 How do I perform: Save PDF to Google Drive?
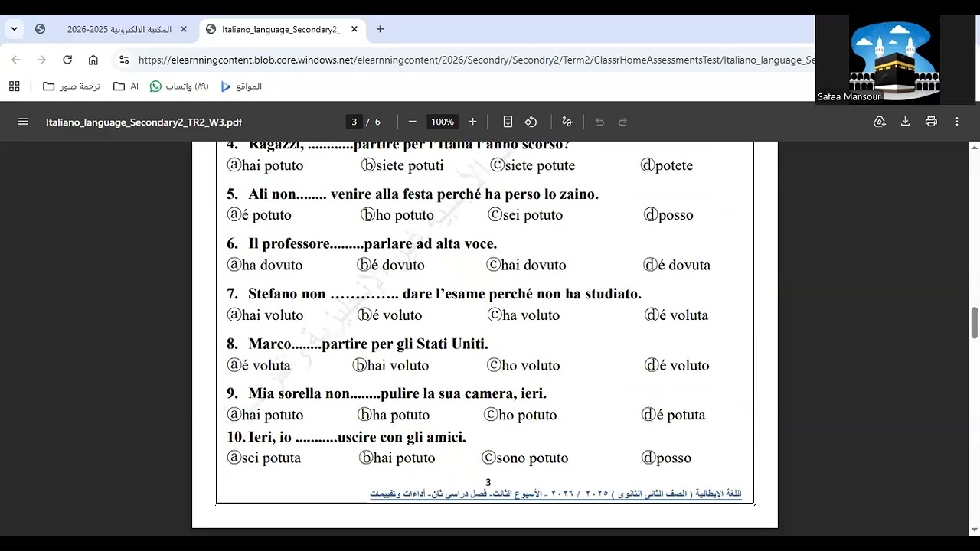pyautogui.click(x=880, y=122)
